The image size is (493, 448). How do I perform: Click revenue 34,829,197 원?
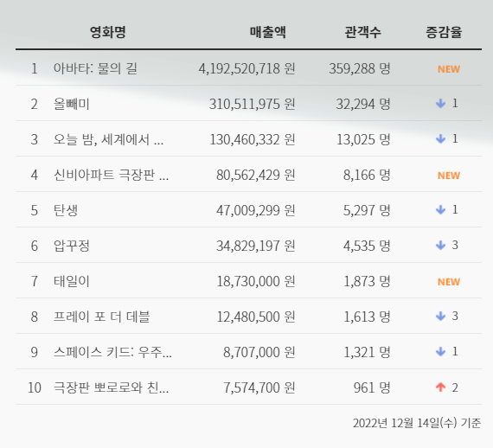pyautogui.click(x=256, y=246)
